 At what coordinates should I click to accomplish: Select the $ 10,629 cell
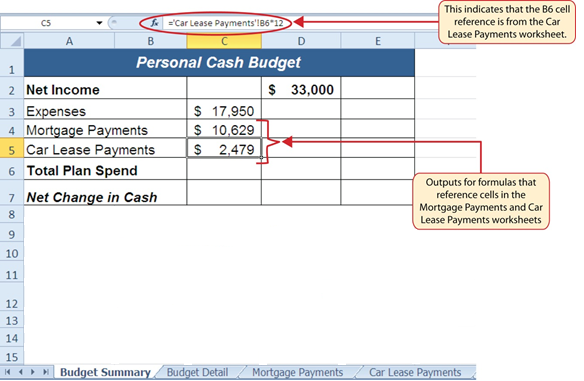tap(224, 129)
